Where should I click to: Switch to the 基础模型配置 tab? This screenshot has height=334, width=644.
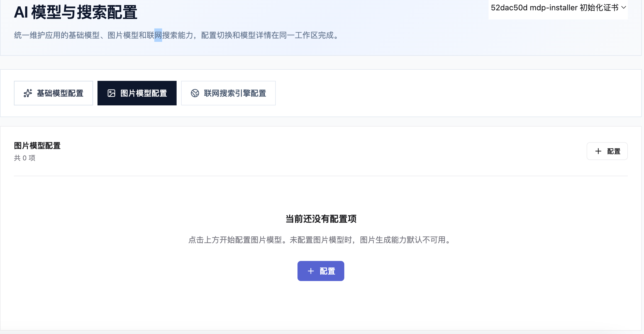pyautogui.click(x=53, y=93)
